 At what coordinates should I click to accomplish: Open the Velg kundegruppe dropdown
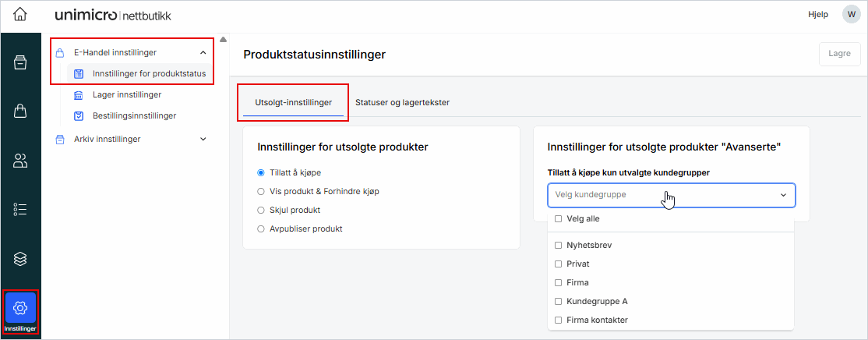point(671,195)
